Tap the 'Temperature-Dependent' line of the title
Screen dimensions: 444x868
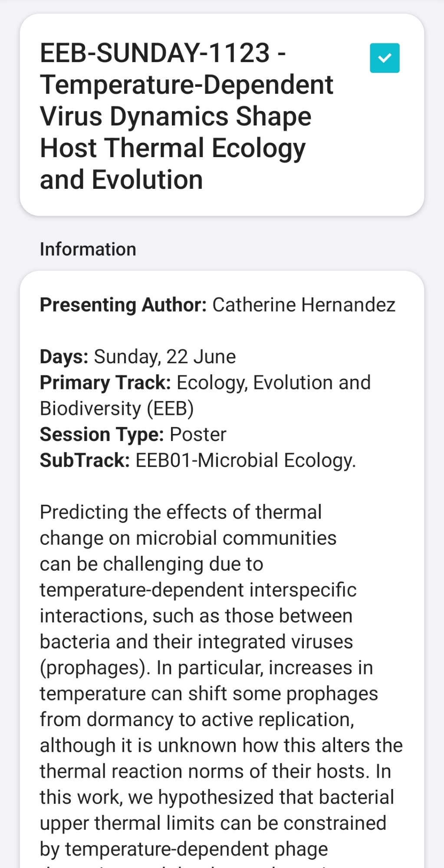(186, 85)
